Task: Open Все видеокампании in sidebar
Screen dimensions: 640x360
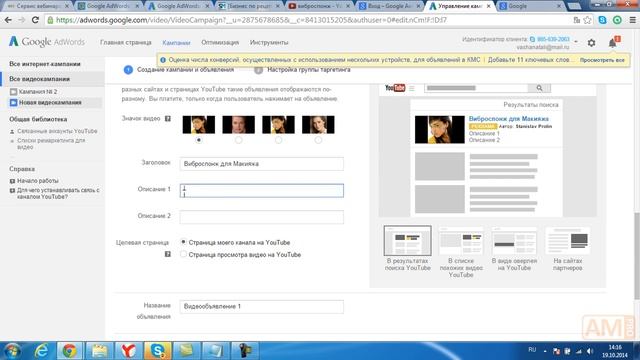Action: [40, 79]
